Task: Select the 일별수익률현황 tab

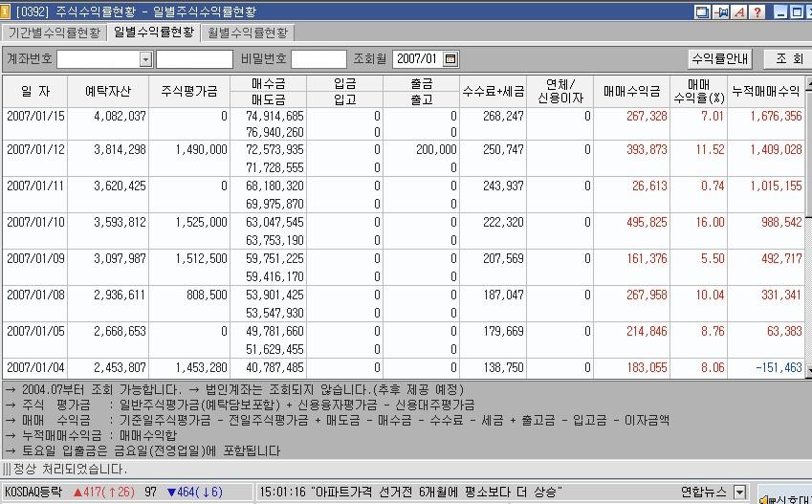Action: tap(153, 33)
